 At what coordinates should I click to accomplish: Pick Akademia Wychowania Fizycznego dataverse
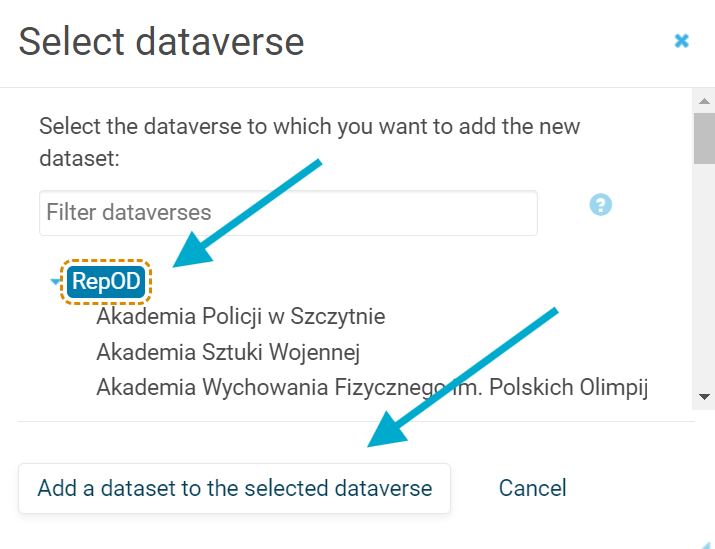[x=372, y=387]
